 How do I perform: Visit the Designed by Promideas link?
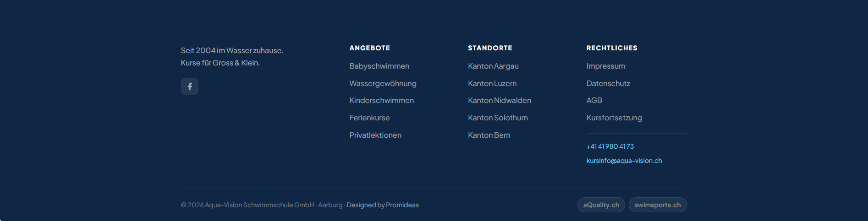pos(382,205)
